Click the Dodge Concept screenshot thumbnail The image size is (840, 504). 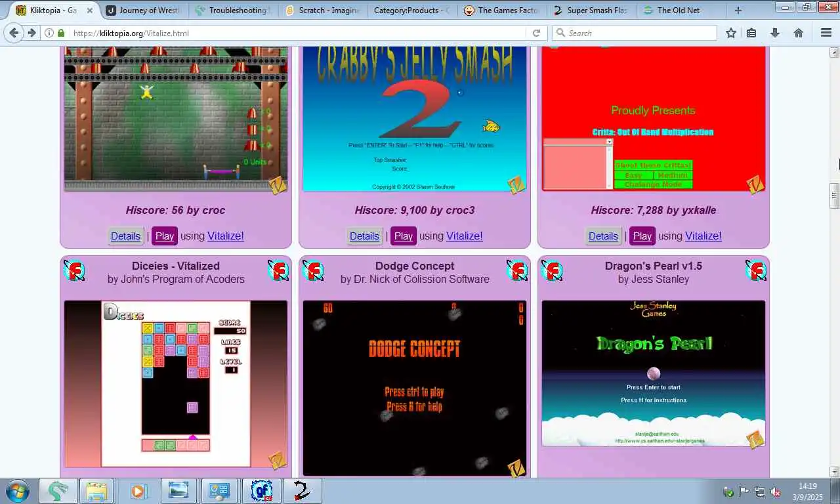[x=415, y=388]
